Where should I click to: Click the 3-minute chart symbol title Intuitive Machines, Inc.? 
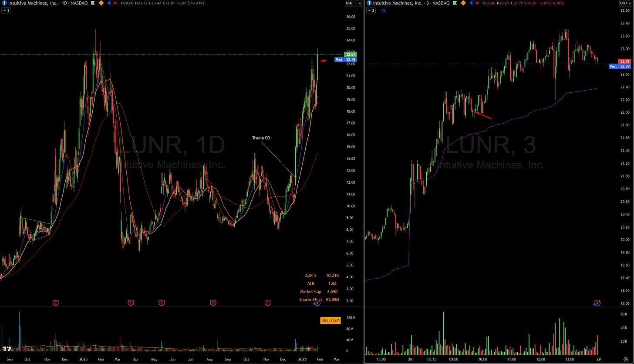(x=398, y=3)
